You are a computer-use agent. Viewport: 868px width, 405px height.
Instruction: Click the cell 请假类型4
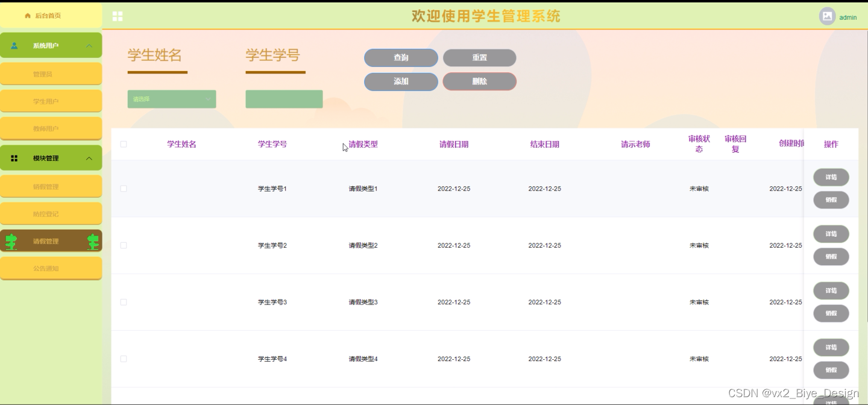coord(363,359)
